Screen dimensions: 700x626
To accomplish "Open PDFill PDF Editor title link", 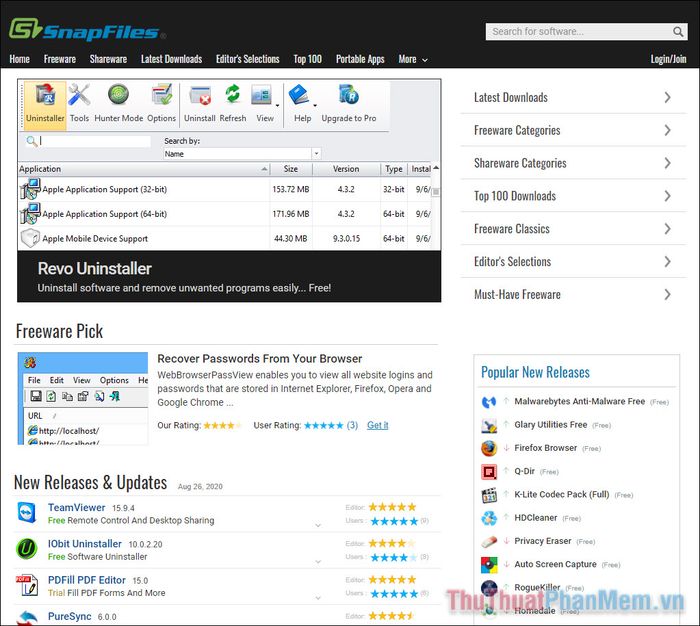I will pos(87,580).
